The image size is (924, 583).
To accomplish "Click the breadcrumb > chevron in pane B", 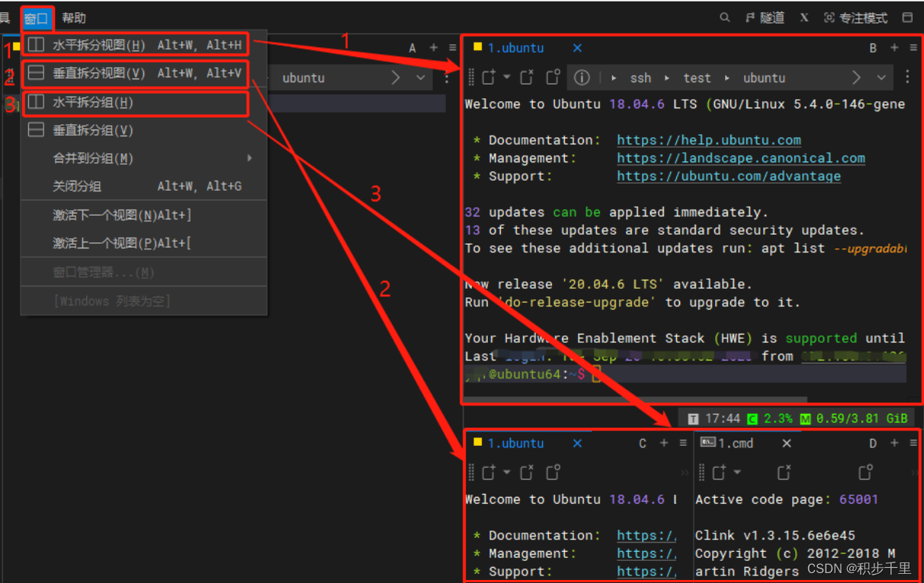I will 857,78.
